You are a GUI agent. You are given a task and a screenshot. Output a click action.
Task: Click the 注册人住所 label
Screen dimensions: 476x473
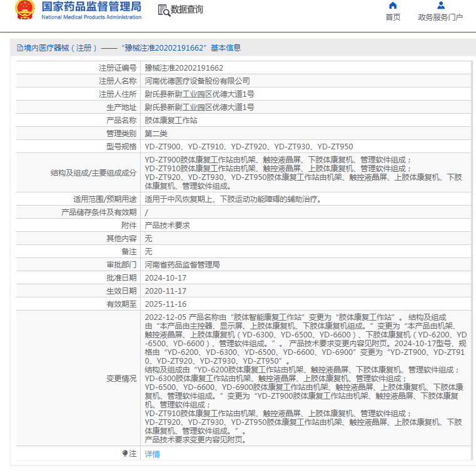click(118, 94)
